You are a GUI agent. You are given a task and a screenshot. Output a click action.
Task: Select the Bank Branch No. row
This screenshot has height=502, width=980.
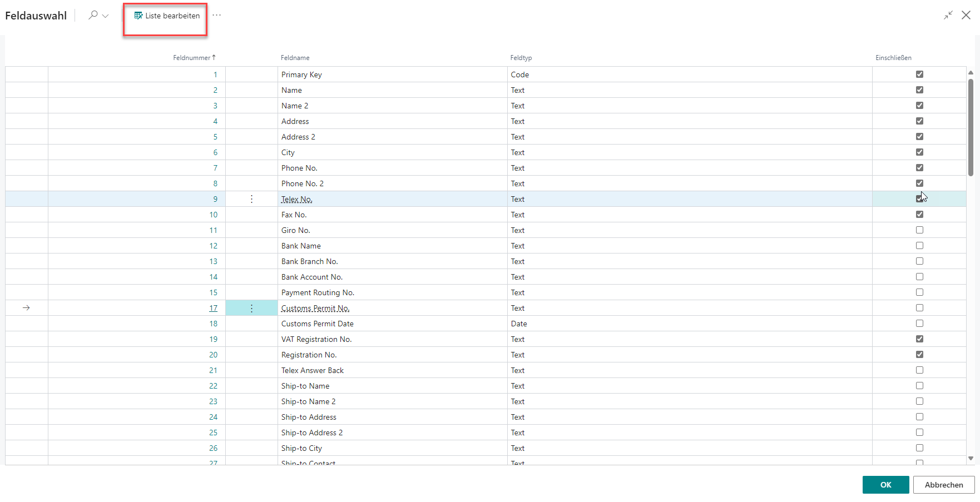[x=486, y=261]
